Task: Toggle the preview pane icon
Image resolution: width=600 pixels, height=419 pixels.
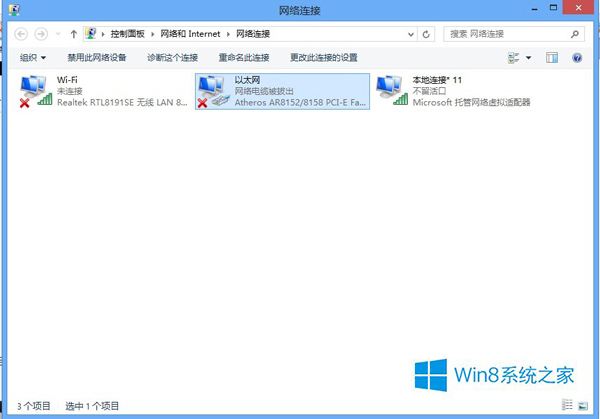Action: point(552,58)
